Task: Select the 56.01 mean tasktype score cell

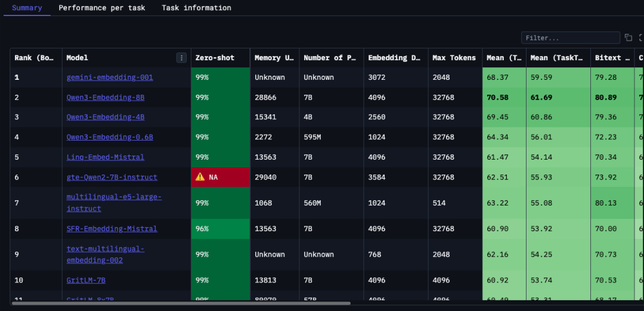Action: (x=559, y=137)
